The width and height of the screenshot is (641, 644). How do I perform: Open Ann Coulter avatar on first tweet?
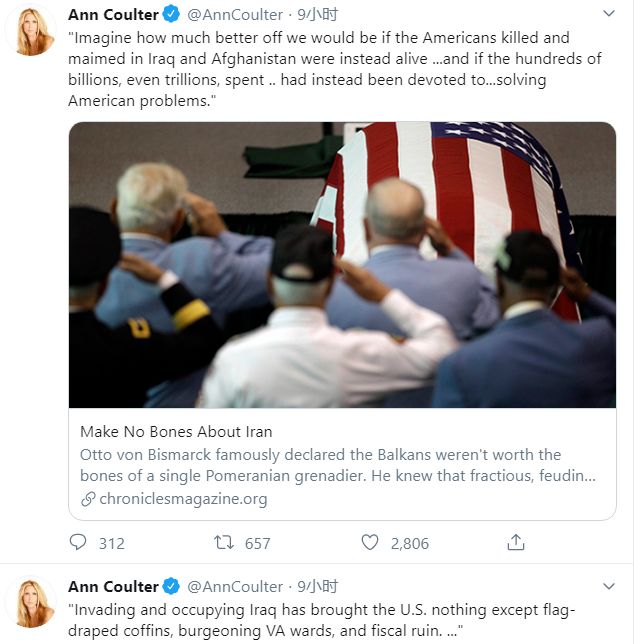point(32,31)
